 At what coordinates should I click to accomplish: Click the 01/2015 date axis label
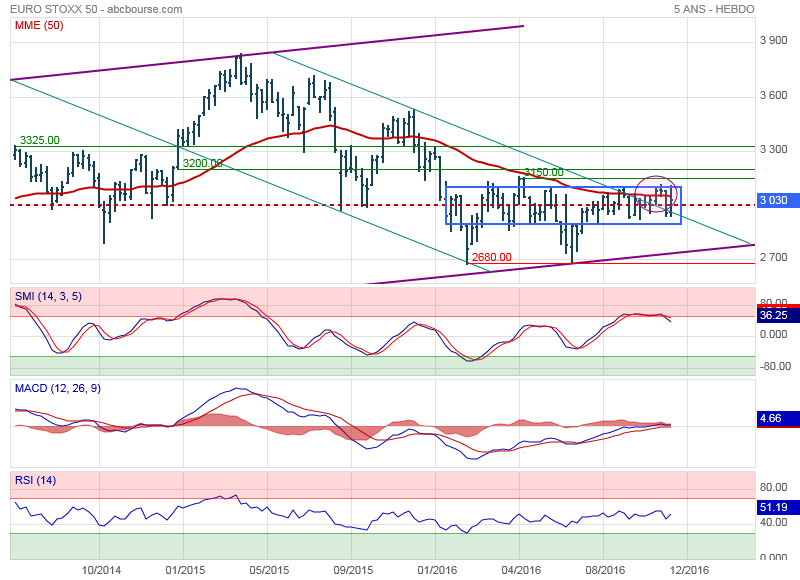click(185, 570)
